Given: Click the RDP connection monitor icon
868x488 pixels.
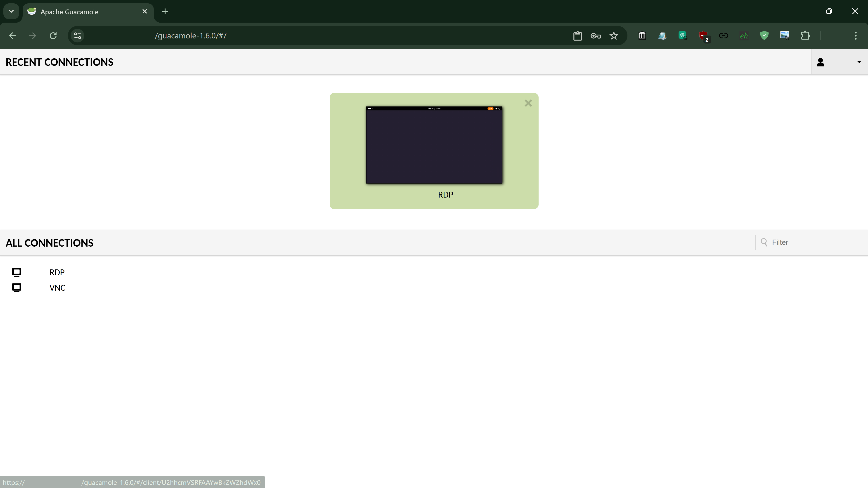Looking at the screenshot, I should [x=17, y=272].
